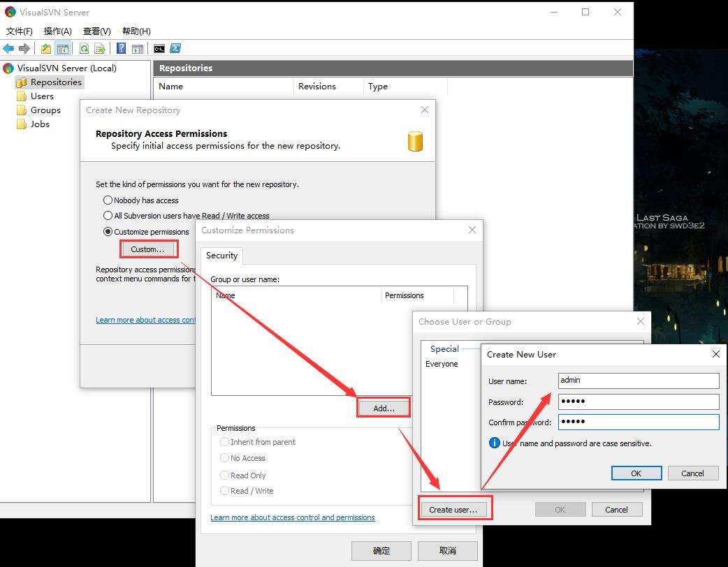Click the Add... button in Customize Permissions

[384, 408]
